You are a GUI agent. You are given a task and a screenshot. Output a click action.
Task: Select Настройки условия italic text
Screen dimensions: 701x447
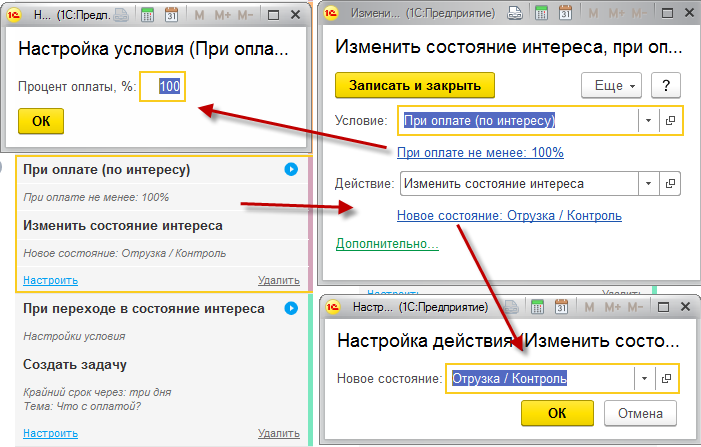pyautogui.click(x=74, y=336)
